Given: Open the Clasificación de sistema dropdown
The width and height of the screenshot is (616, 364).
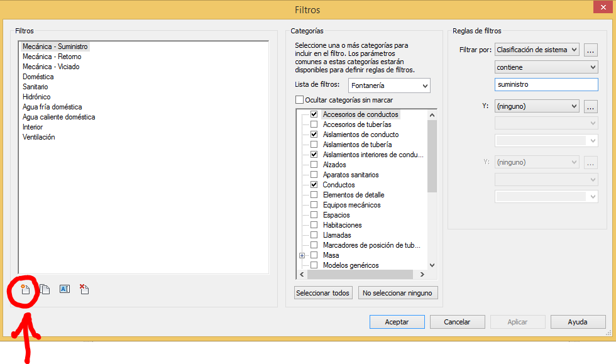Looking at the screenshot, I should coord(537,50).
